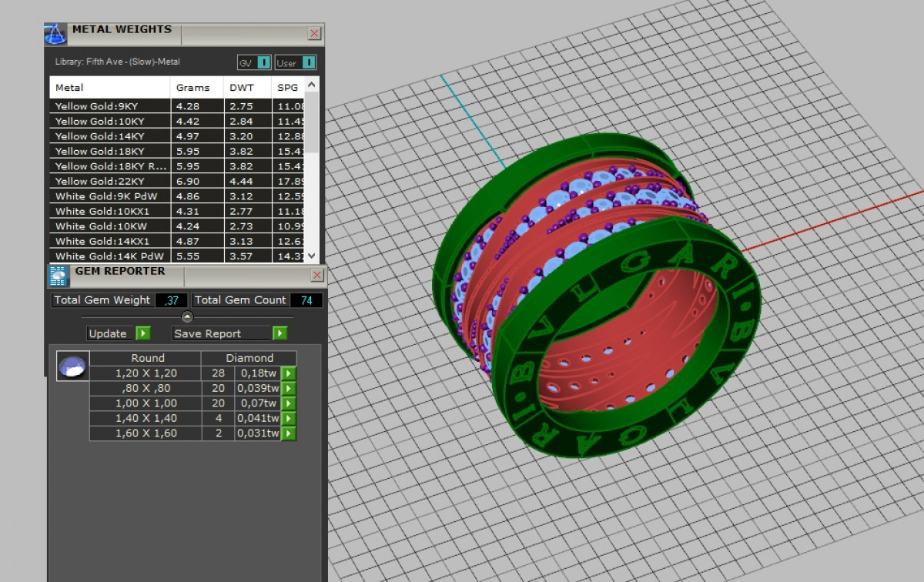
Task: Close the Metal Weights panel
Action: pos(314,33)
